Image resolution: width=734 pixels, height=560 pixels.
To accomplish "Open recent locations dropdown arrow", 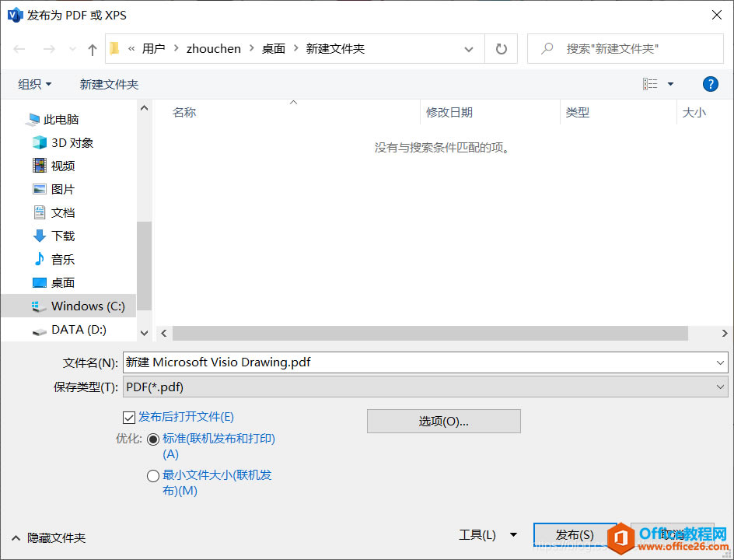I will (72, 49).
